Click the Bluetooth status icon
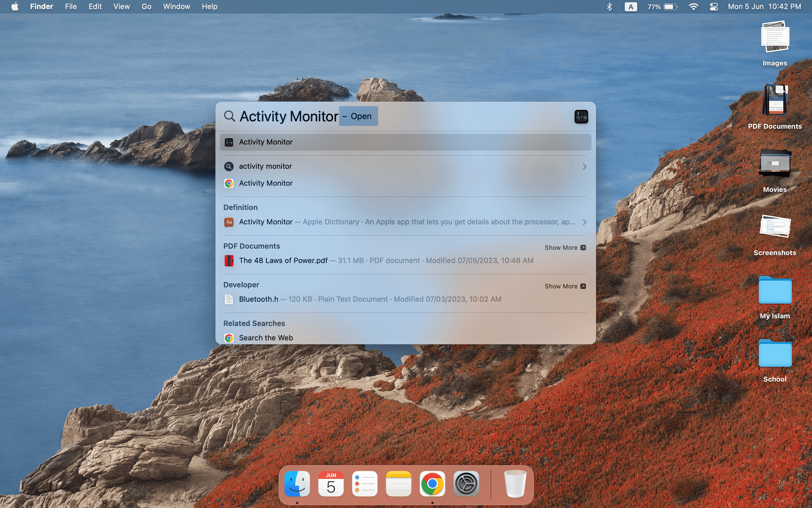The width and height of the screenshot is (812, 508). pos(609,7)
